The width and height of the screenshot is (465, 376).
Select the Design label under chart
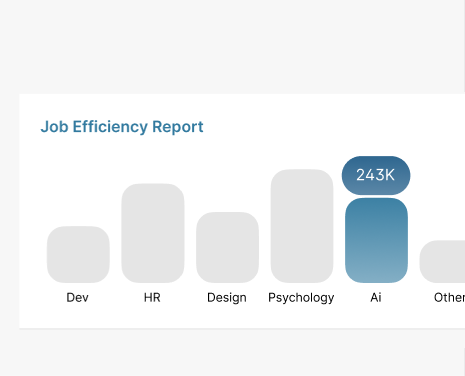point(227,298)
